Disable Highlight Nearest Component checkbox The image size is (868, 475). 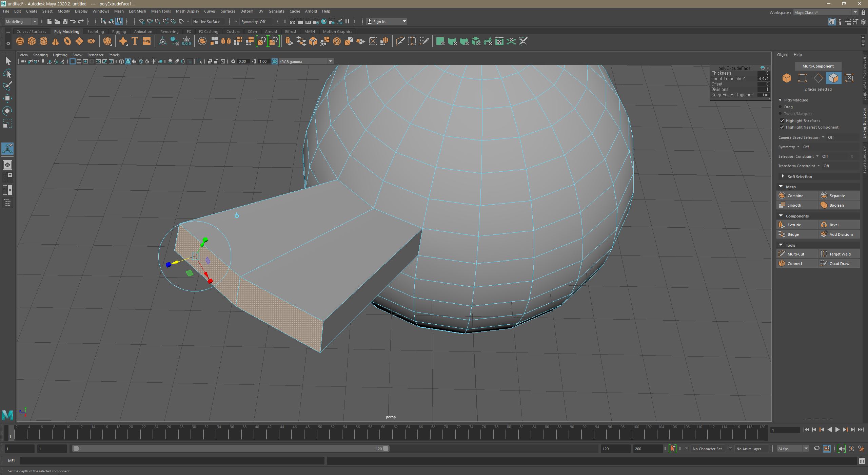pos(782,127)
